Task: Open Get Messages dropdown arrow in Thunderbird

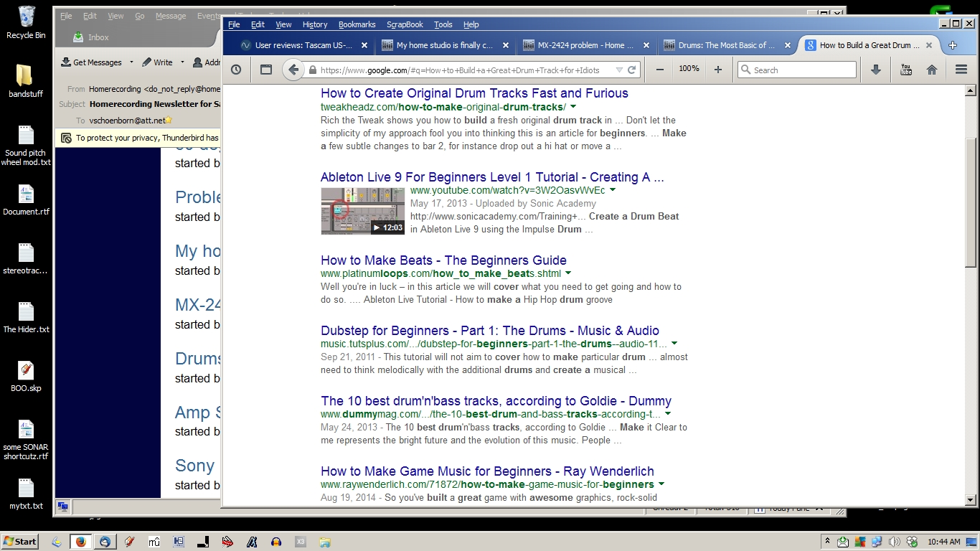Action: point(131,62)
